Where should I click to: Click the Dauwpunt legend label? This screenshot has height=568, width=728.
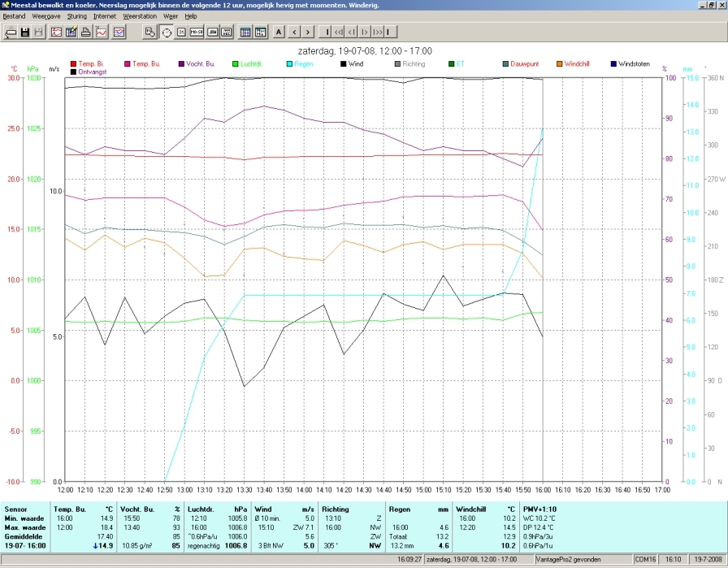tap(525, 64)
